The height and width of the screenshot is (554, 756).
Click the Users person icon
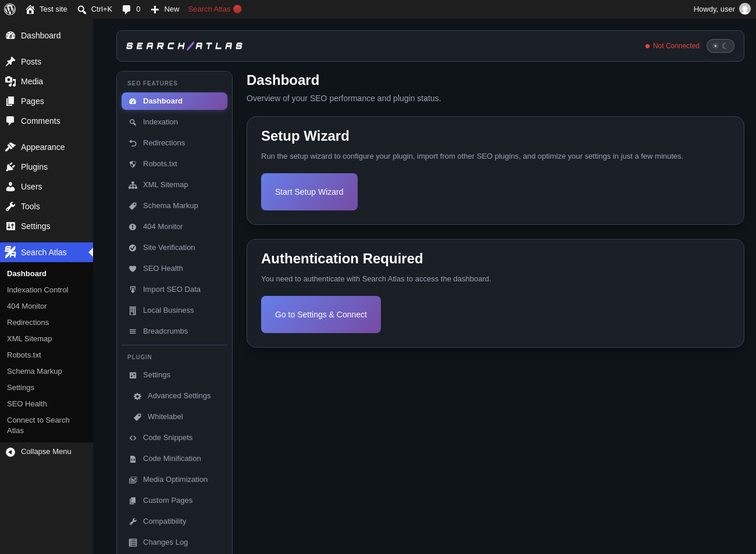point(10,187)
